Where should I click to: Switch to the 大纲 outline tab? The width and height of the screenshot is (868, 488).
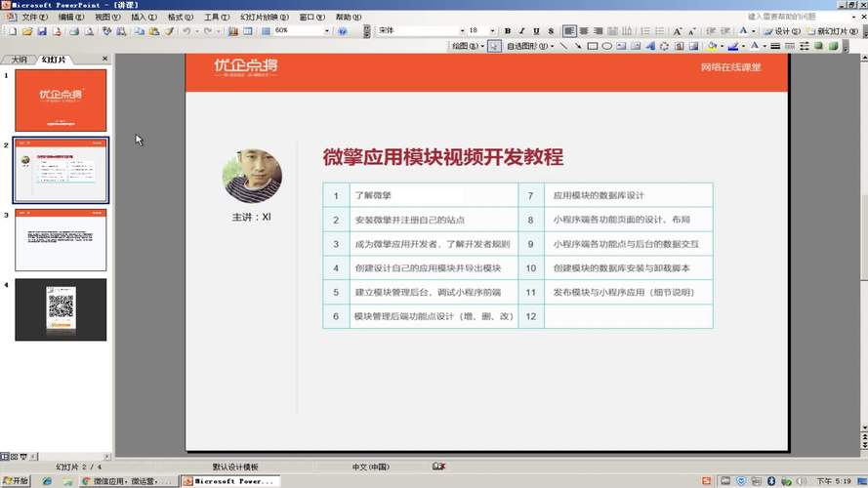pyautogui.click(x=19, y=60)
